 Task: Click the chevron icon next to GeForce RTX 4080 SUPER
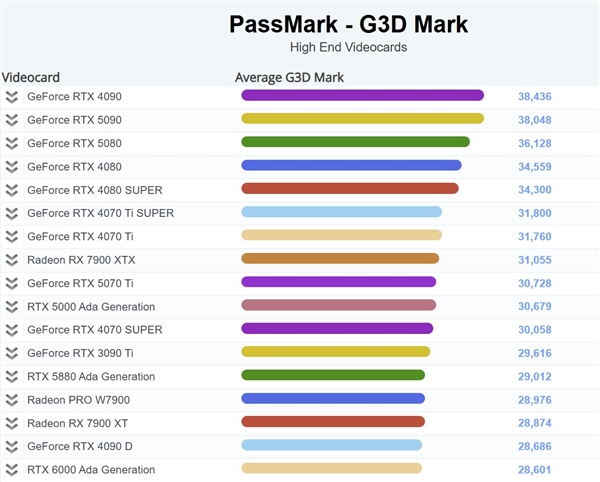[x=12, y=190]
